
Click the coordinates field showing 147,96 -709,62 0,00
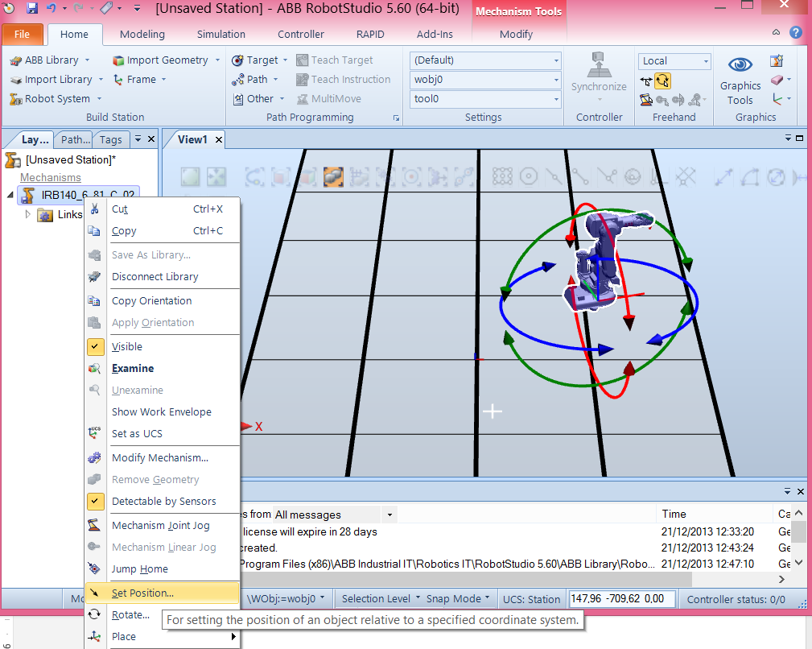[621, 599]
